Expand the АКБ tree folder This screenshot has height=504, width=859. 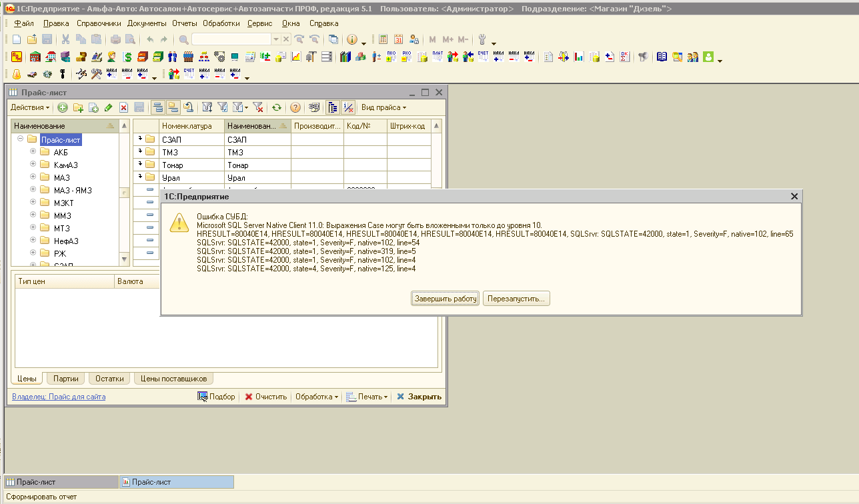[x=33, y=152]
